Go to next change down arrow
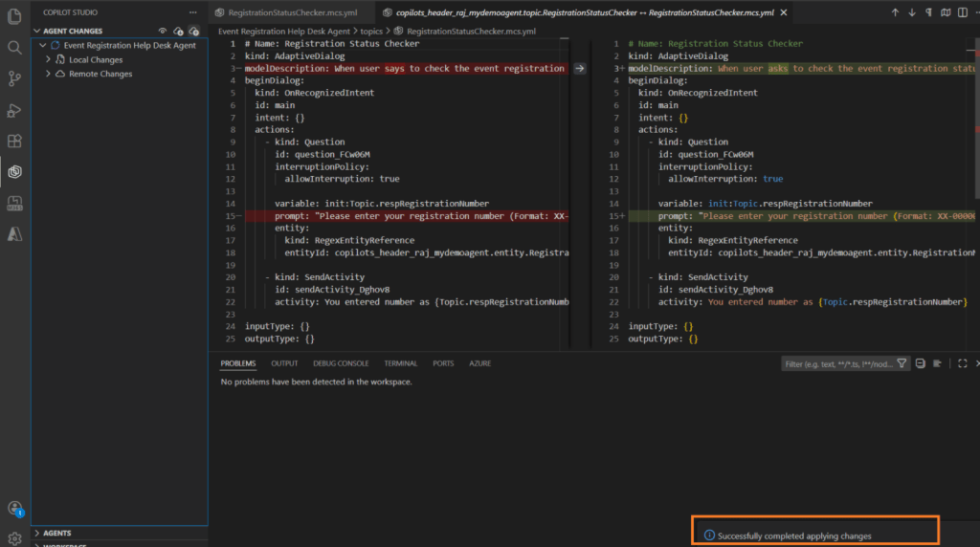The image size is (980, 547). click(x=911, y=12)
